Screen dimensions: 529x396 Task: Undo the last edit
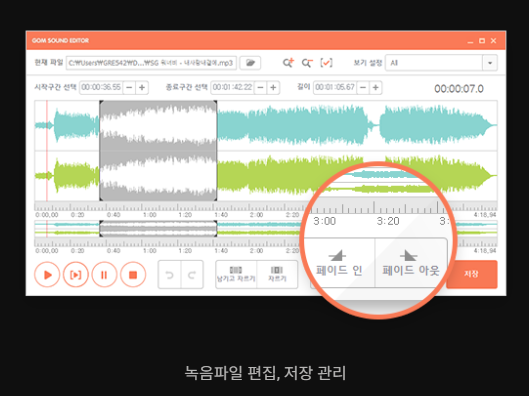(169, 275)
